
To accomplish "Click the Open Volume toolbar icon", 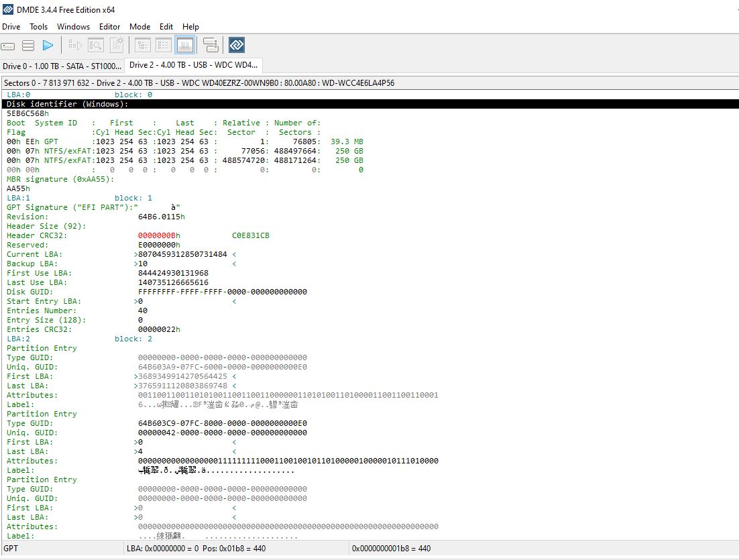I will click(75, 45).
